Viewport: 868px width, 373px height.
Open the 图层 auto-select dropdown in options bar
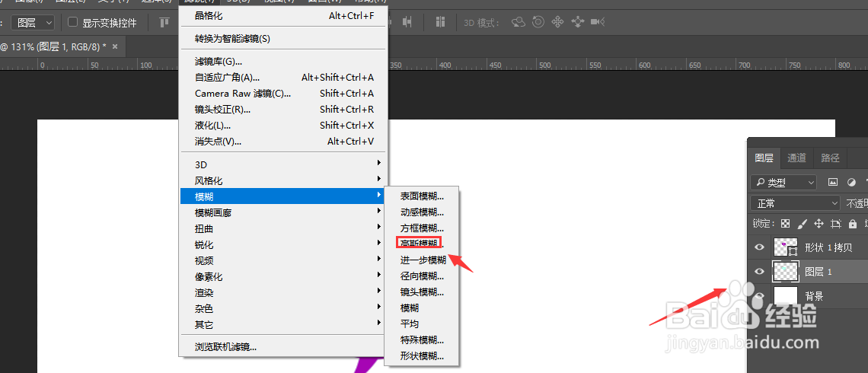34,23
